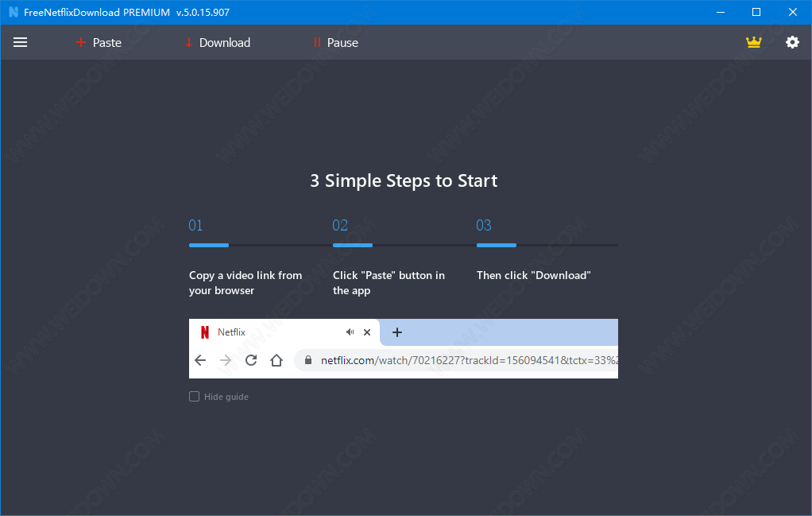This screenshot has width=812, height=516.
Task: Click the Paste button
Action: [99, 42]
